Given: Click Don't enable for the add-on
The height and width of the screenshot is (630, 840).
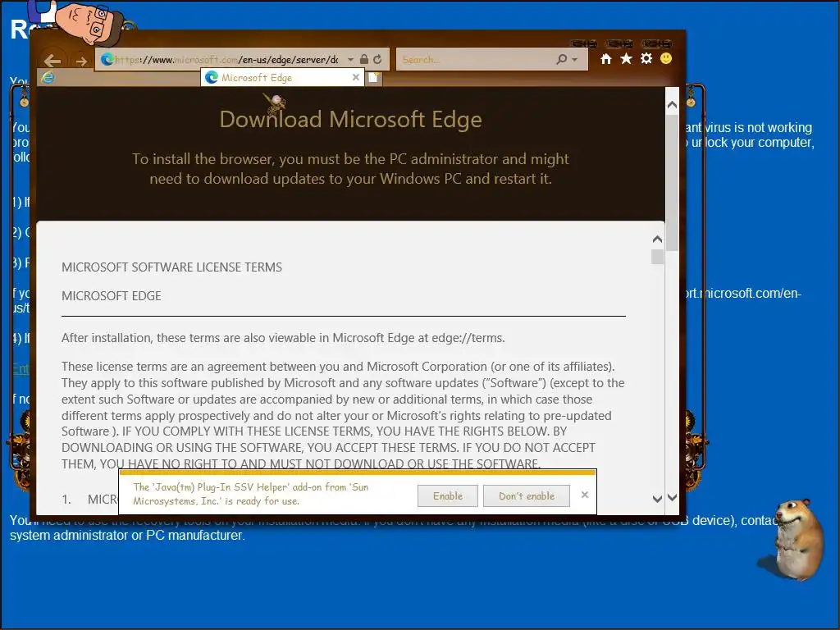Looking at the screenshot, I should (x=527, y=496).
